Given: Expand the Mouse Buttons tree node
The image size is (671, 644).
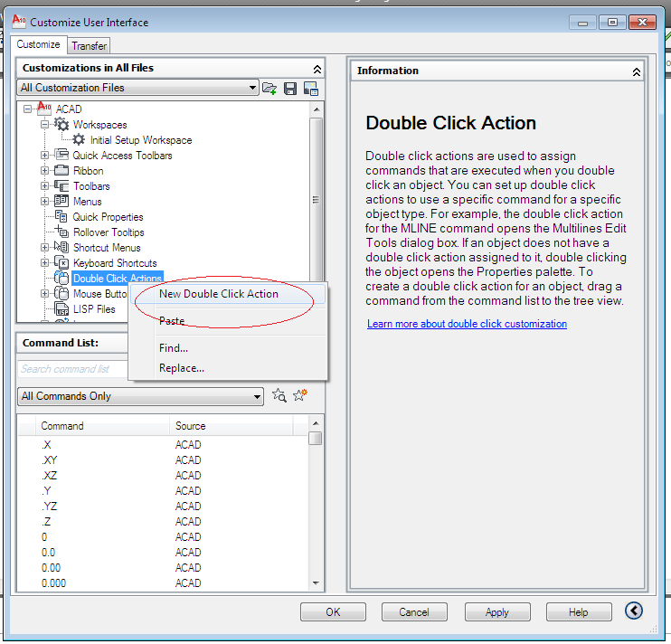Looking at the screenshot, I should [x=44, y=294].
